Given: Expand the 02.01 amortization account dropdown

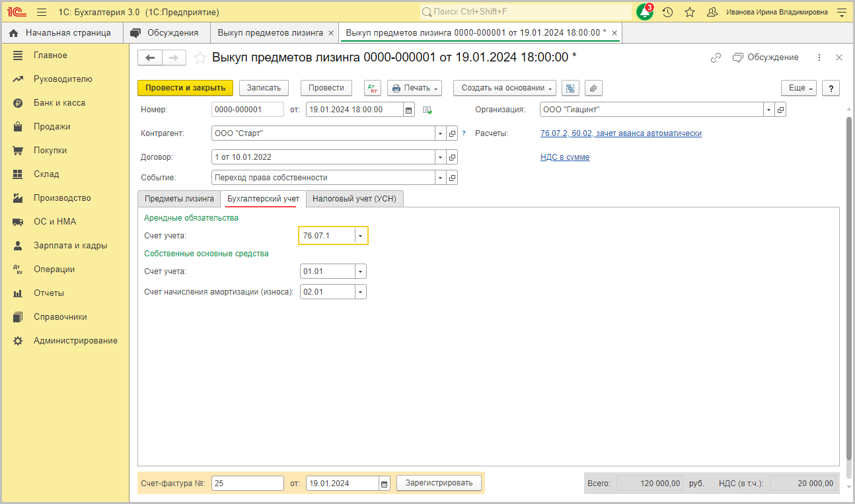Looking at the screenshot, I should [360, 292].
